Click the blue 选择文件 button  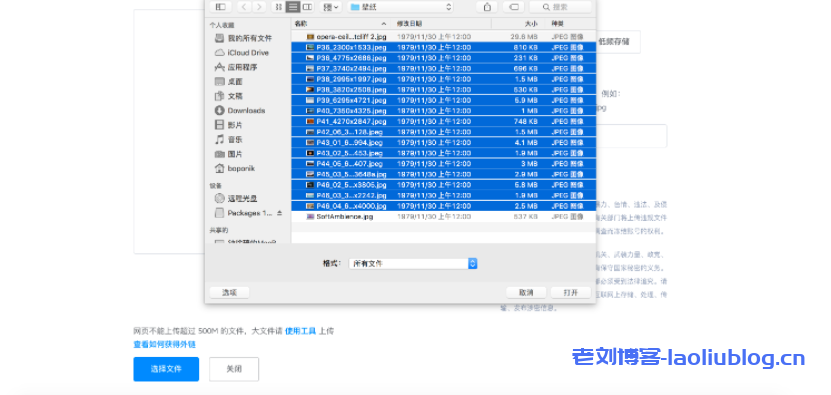pos(166,369)
